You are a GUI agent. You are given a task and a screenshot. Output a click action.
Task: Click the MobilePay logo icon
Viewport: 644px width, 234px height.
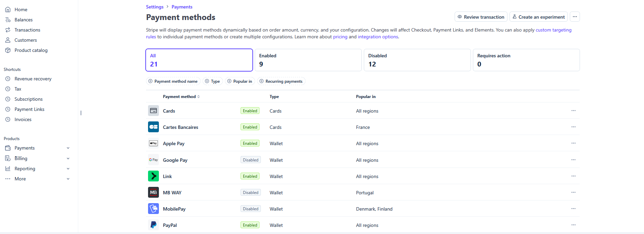point(153,209)
